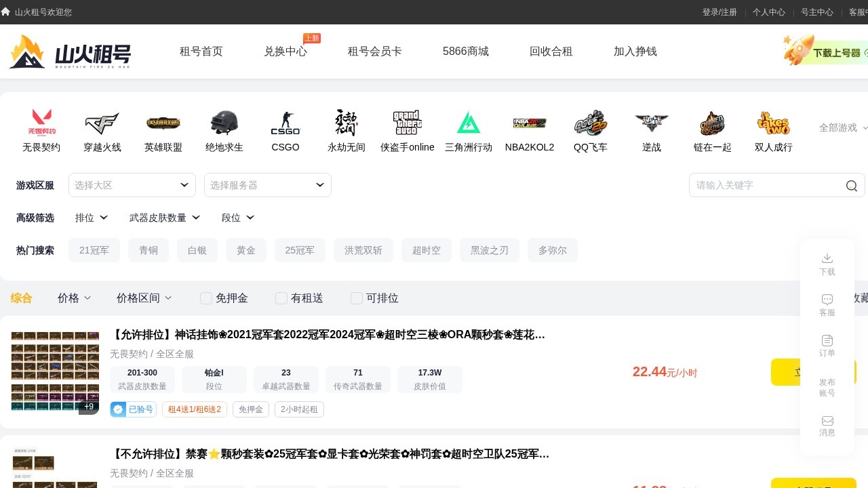Open the 租号会员卡 nav item
The width and height of the screenshot is (868, 488).
click(x=375, y=52)
